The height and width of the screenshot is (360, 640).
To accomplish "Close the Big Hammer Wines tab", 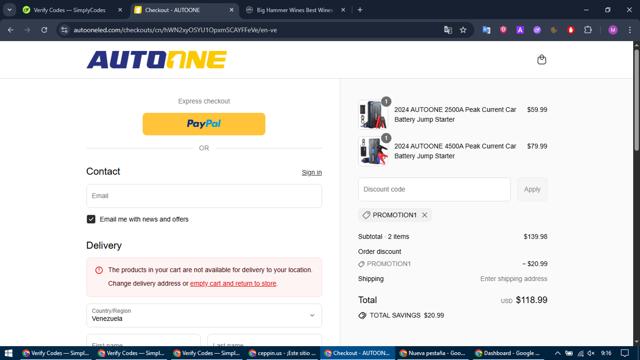I will point(343,10).
